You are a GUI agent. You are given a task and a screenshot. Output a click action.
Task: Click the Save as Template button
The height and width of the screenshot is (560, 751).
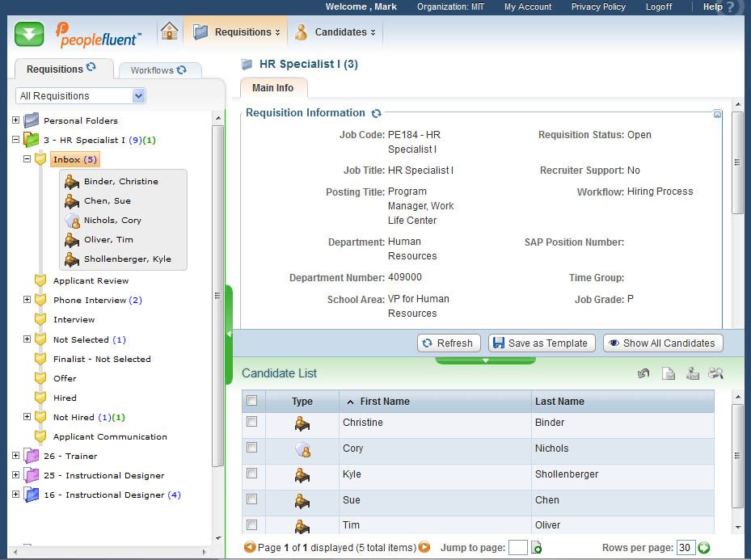click(x=542, y=343)
